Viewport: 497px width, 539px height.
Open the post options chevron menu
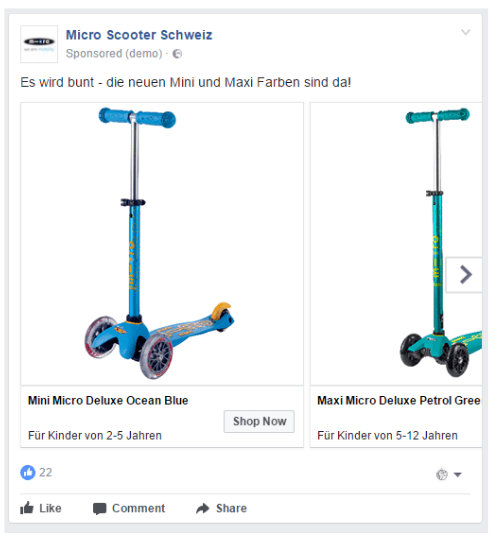click(465, 32)
